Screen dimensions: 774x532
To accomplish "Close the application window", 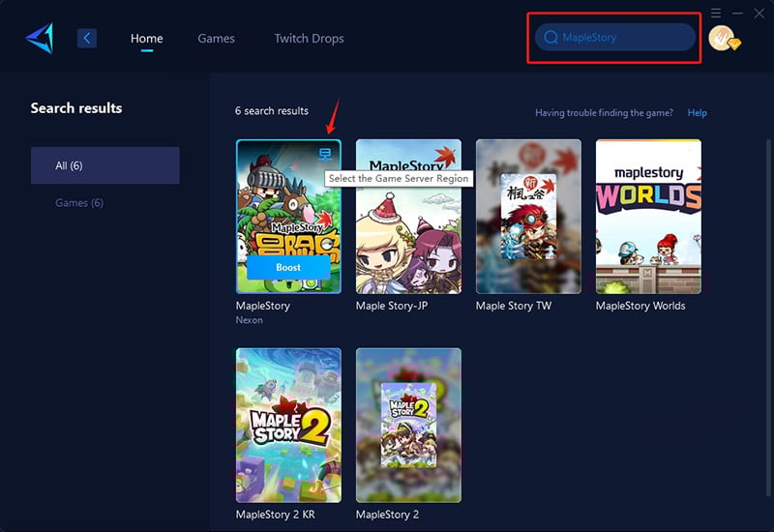I will 759,14.
